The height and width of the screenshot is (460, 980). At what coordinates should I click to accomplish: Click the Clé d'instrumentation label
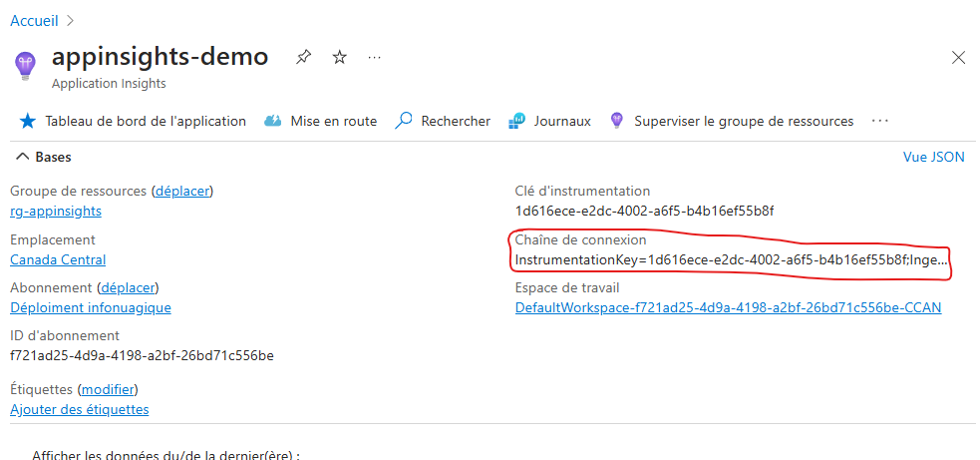582,191
